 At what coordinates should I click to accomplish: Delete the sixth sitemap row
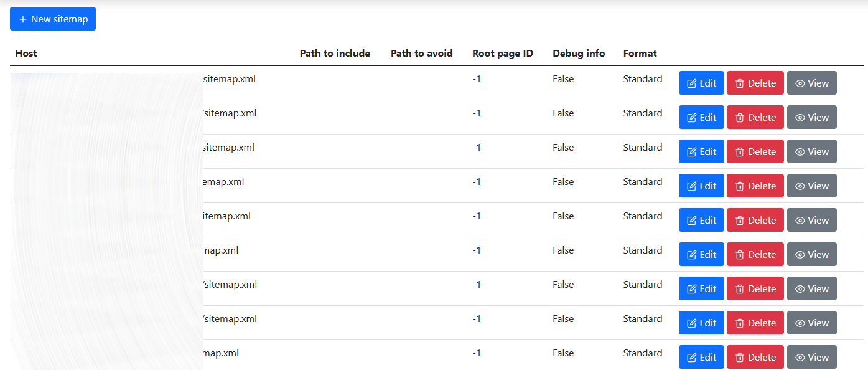pos(755,255)
